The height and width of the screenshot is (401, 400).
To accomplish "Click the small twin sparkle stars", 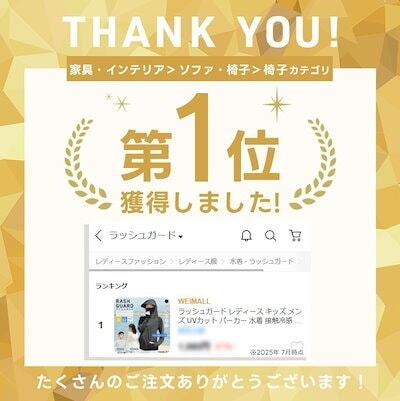I will point(118,102).
